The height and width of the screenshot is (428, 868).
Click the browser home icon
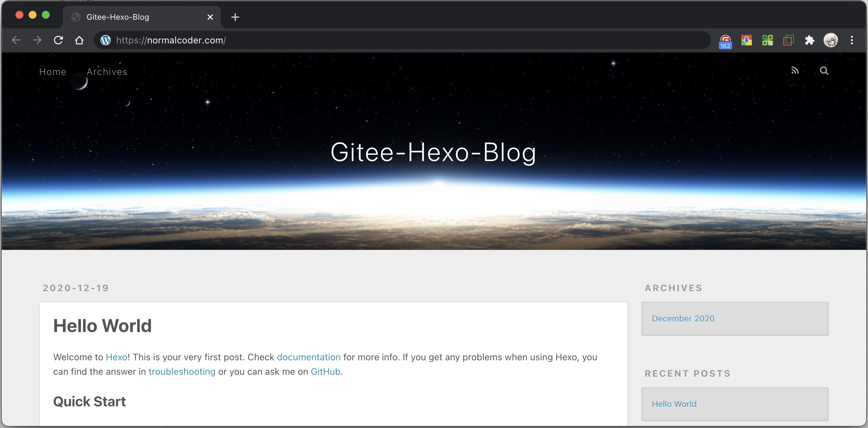pyautogui.click(x=79, y=40)
